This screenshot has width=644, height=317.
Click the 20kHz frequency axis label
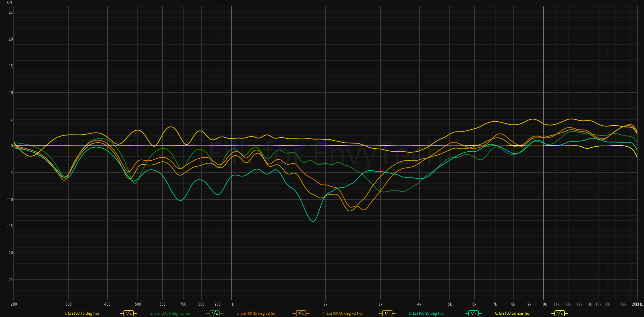(x=637, y=304)
